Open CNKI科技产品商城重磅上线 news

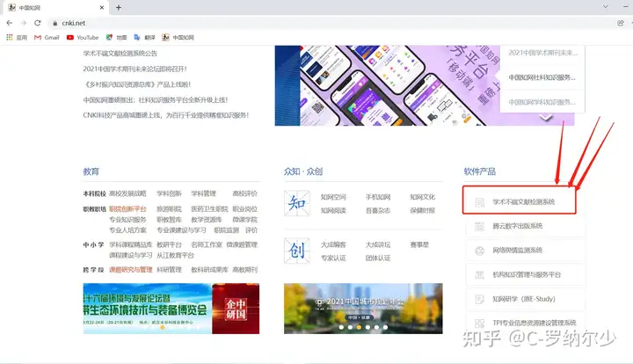(x=166, y=115)
